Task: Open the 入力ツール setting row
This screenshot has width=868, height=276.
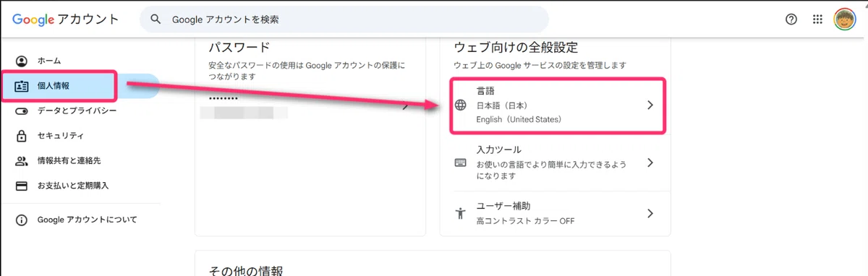Action: [x=555, y=163]
